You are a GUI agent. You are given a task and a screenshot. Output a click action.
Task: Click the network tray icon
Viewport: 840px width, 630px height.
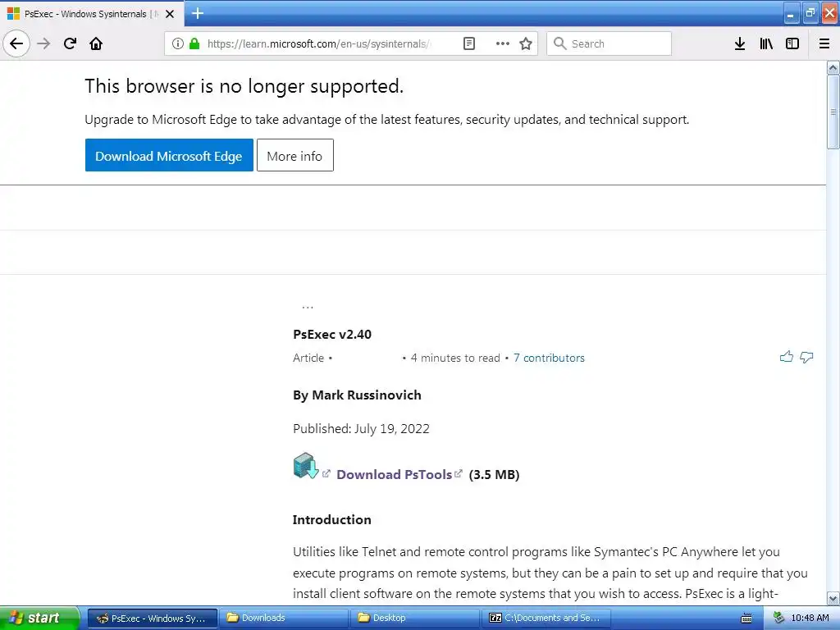[778, 618]
